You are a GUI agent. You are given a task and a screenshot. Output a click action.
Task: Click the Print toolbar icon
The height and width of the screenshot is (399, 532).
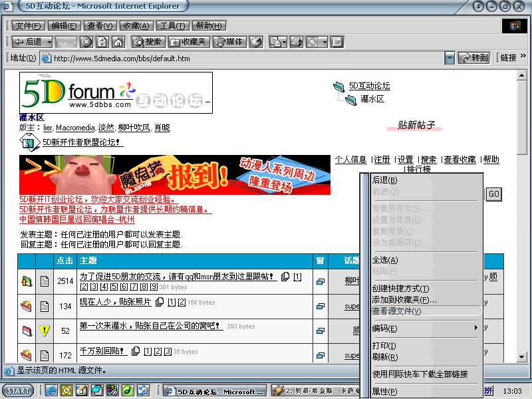[297, 42]
